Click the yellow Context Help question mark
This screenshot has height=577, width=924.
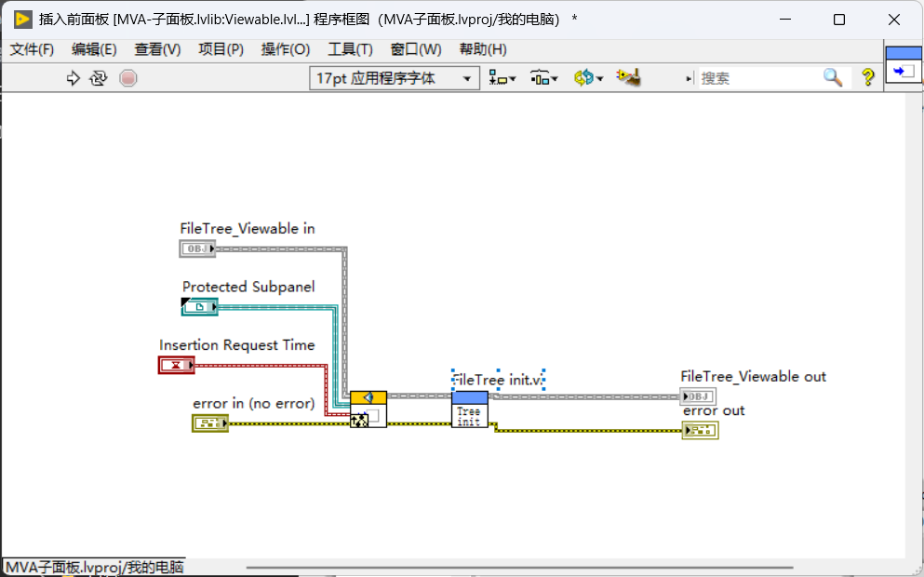click(x=867, y=77)
